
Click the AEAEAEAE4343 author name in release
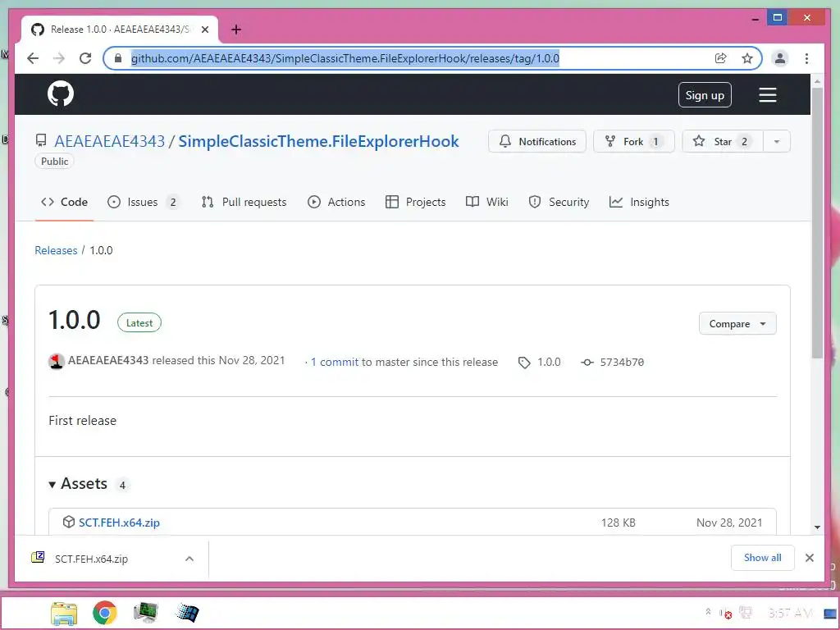click(x=108, y=361)
